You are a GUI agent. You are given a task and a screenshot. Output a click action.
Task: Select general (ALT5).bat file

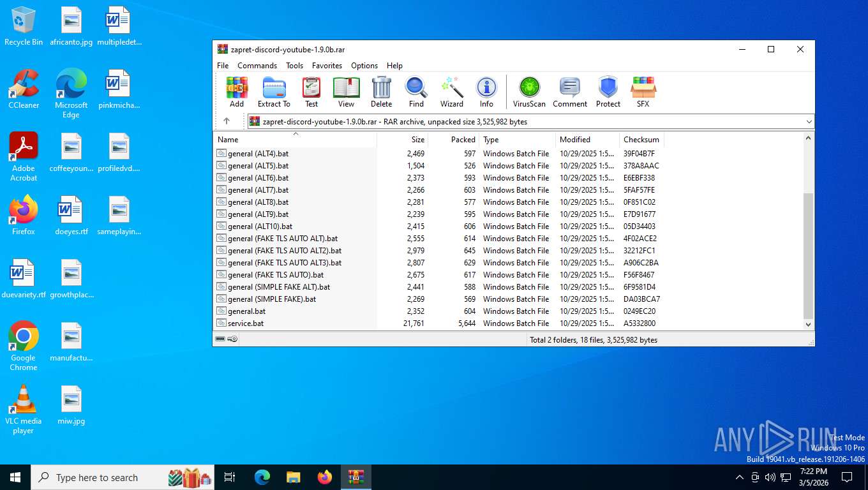(258, 166)
